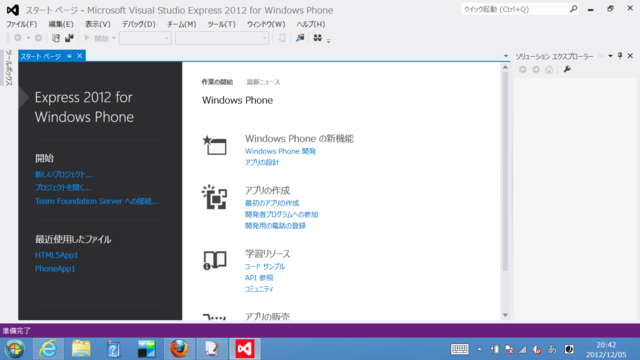640x360 pixels.
Task: Open the ツールボックス side tab
Action: coord(9,68)
